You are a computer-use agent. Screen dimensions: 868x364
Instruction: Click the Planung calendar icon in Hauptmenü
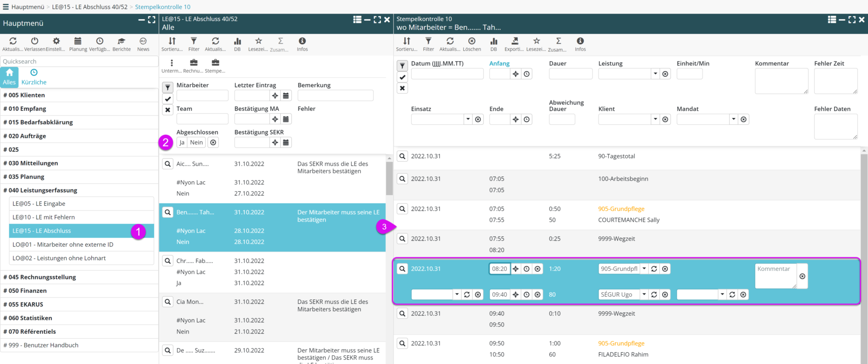(78, 41)
